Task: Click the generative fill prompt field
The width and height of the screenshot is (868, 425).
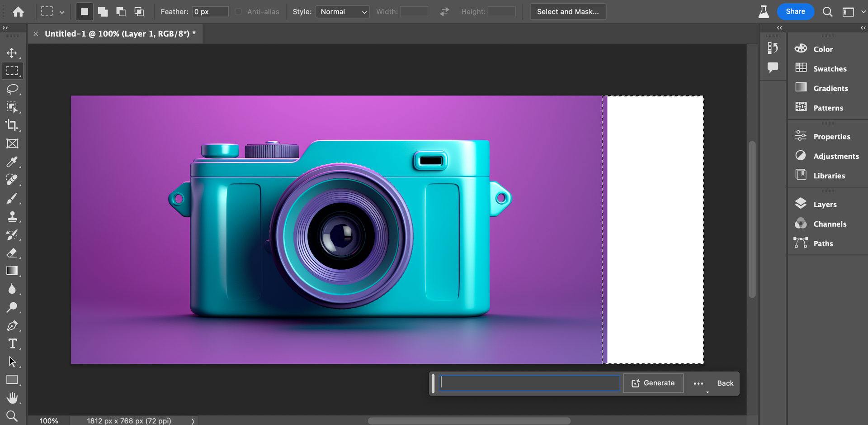Action: 529,383
